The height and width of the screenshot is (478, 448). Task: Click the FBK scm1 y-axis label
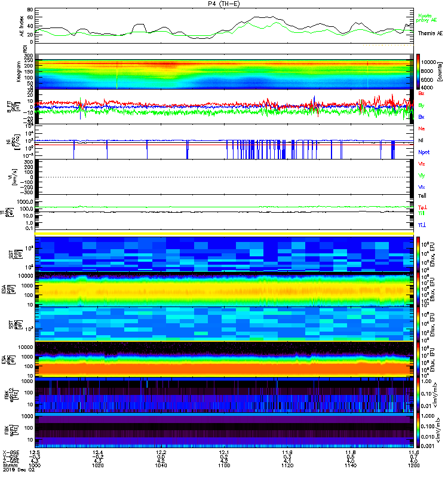click(x=11, y=430)
